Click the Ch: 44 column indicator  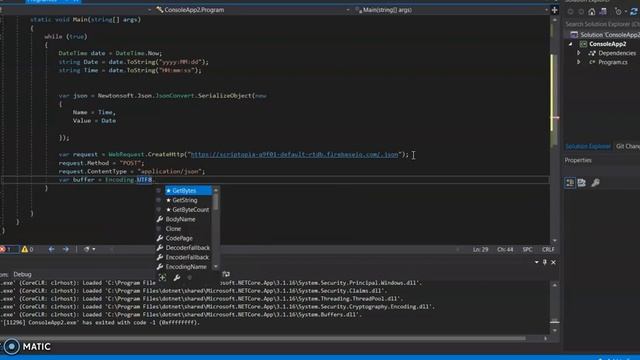point(505,249)
